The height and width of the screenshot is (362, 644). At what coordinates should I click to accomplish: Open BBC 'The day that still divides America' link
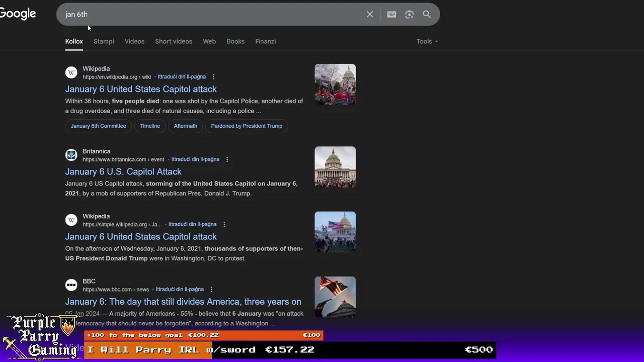coord(183,302)
